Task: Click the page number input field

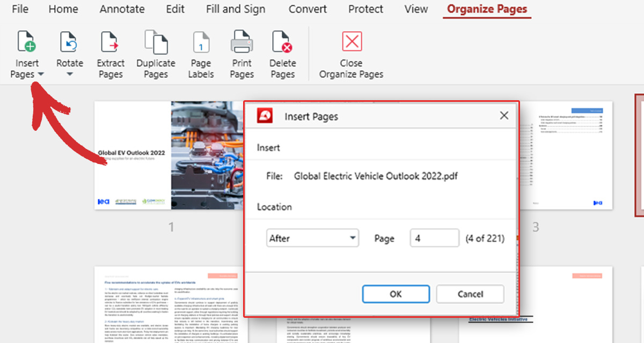Action: (434, 238)
